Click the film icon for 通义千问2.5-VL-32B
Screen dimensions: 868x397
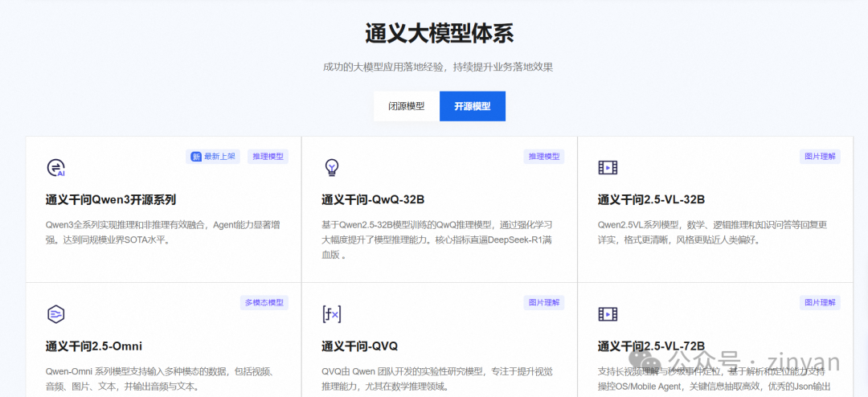coord(608,167)
